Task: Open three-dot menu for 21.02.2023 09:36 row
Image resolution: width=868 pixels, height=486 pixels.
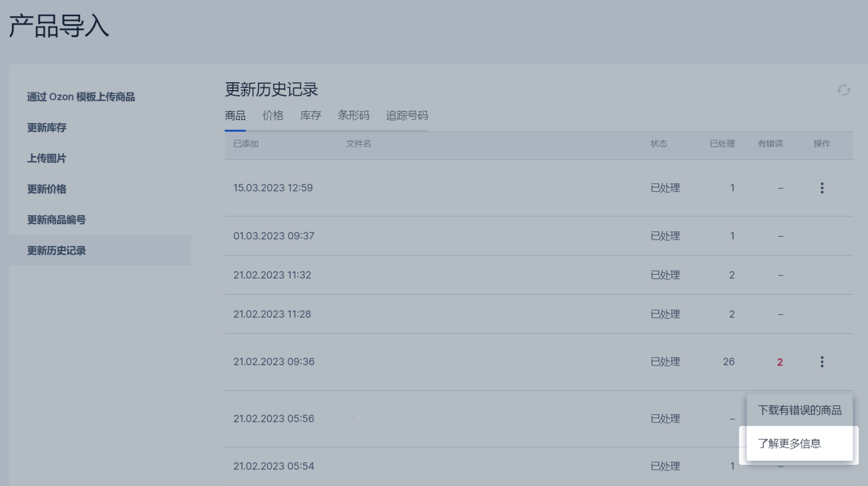Action: pyautogui.click(x=822, y=362)
